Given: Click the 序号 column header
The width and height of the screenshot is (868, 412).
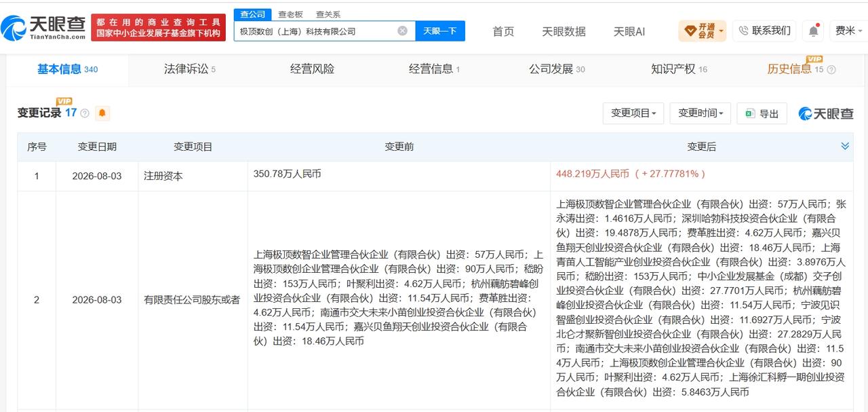Looking at the screenshot, I should click(37, 147).
